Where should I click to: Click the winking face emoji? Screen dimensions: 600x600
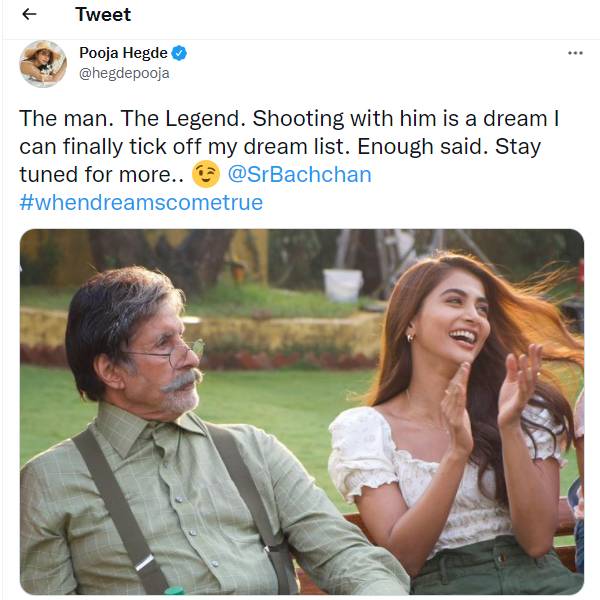click(x=206, y=174)
